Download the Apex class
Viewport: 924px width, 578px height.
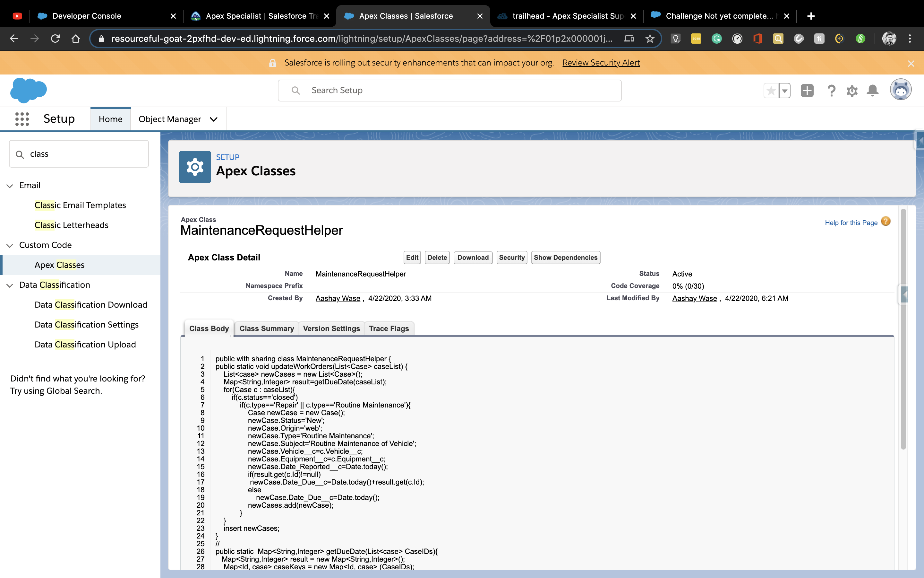473,258
